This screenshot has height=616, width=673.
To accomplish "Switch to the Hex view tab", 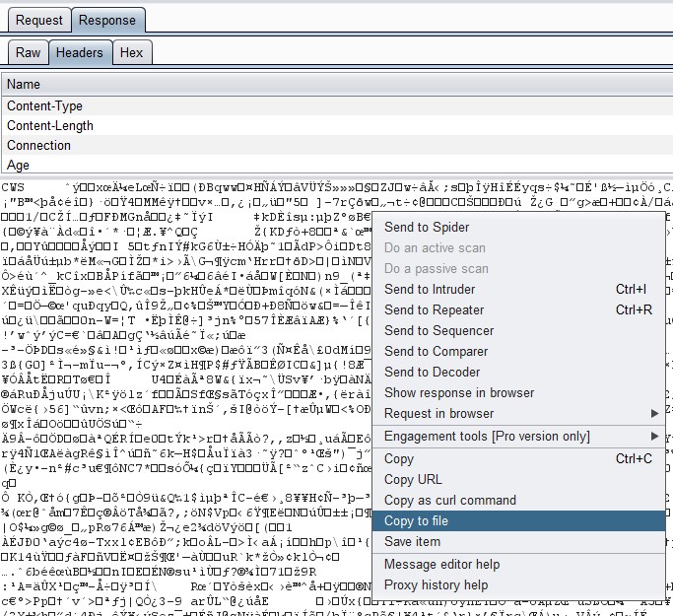I will (131, 52).
